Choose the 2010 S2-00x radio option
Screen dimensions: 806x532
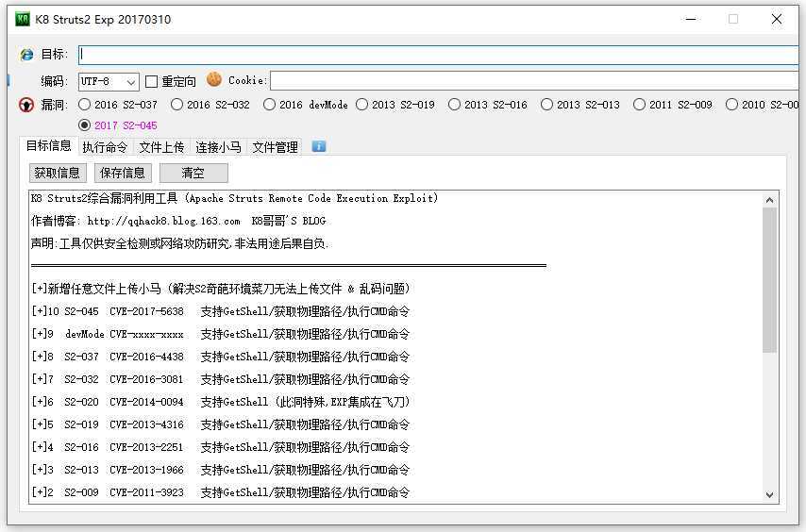(732, 105)
